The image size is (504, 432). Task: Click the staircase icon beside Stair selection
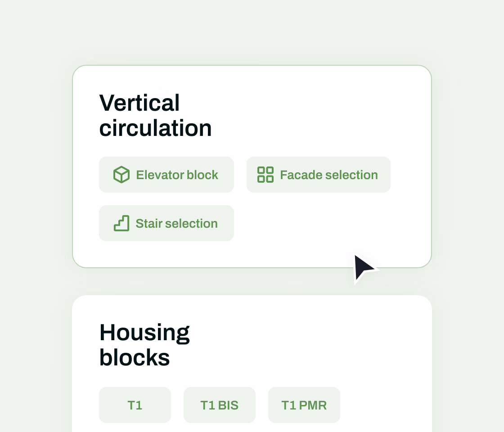tap(121, 223)
